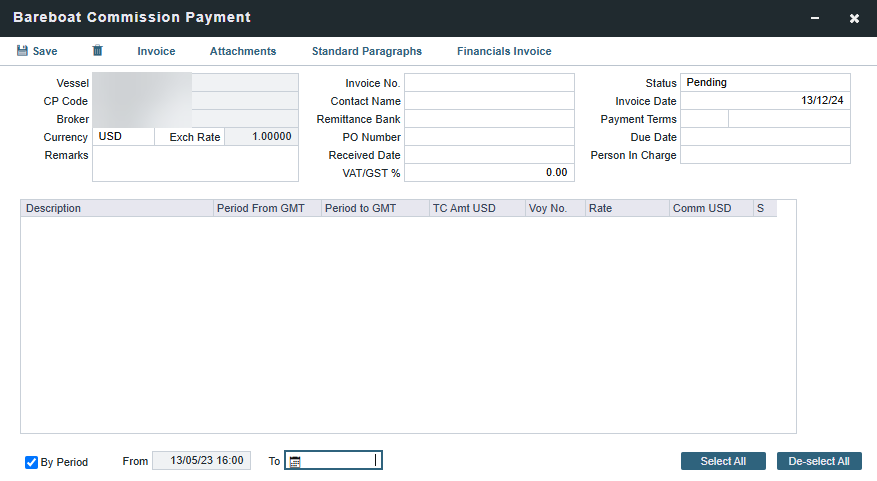Click the trash delete icon

[x=97, y=51]
